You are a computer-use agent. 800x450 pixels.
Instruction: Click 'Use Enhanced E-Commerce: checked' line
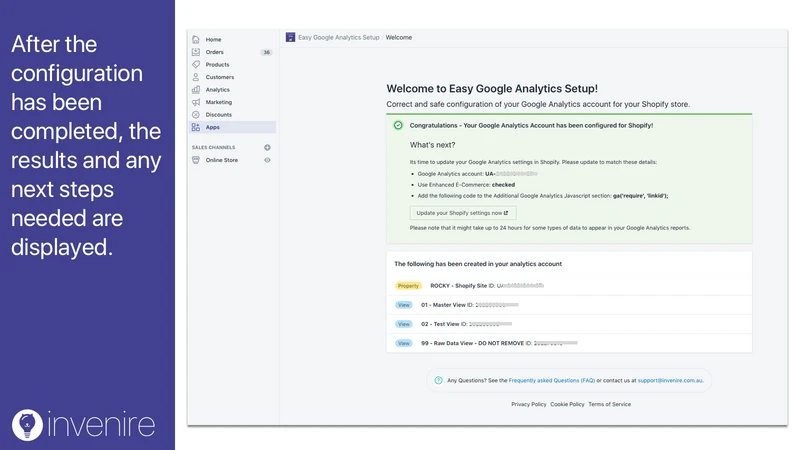pos(466,185)
